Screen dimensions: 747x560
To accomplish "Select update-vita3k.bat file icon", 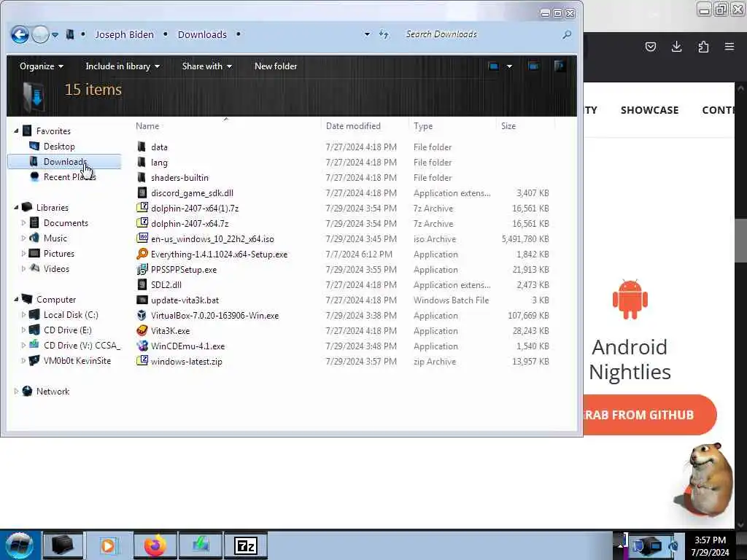I will 142,300.
